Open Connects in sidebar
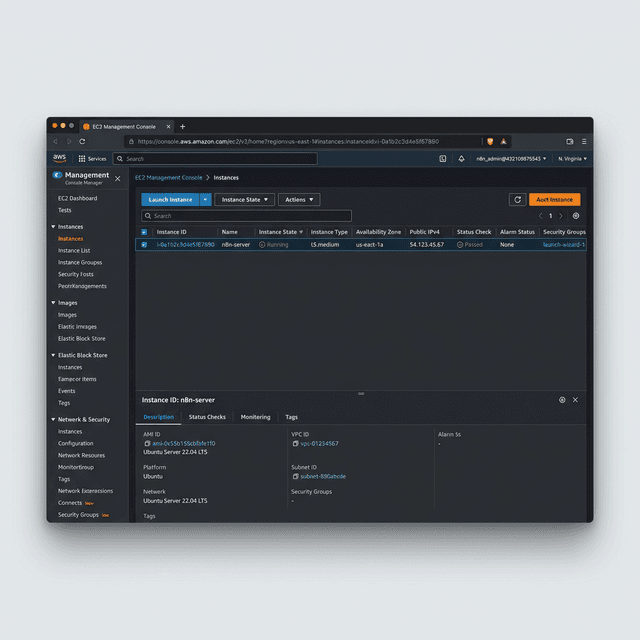The width and height of the screenshot is (640, 640). [x=70, y=503]
